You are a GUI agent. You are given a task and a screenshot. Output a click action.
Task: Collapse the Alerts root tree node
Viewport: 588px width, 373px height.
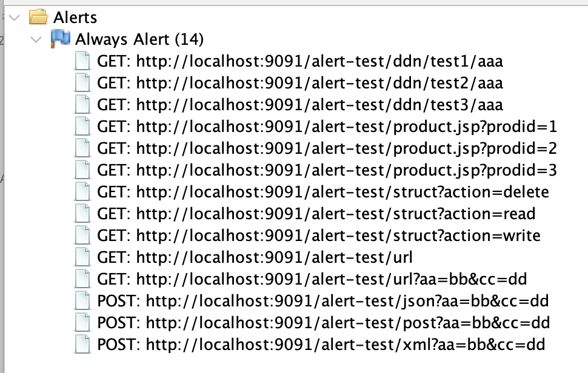tap(15, 18)
